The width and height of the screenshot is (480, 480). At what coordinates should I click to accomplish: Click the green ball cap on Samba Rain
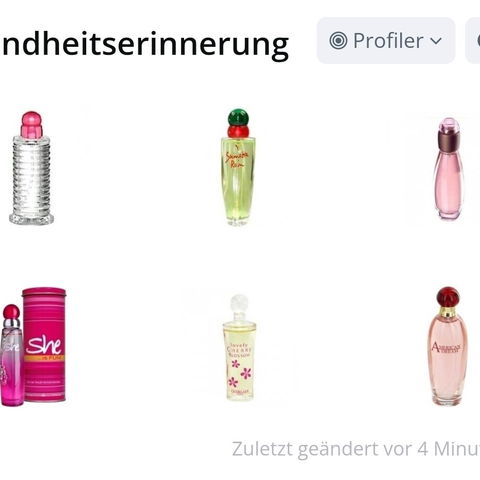coord(238,118)
